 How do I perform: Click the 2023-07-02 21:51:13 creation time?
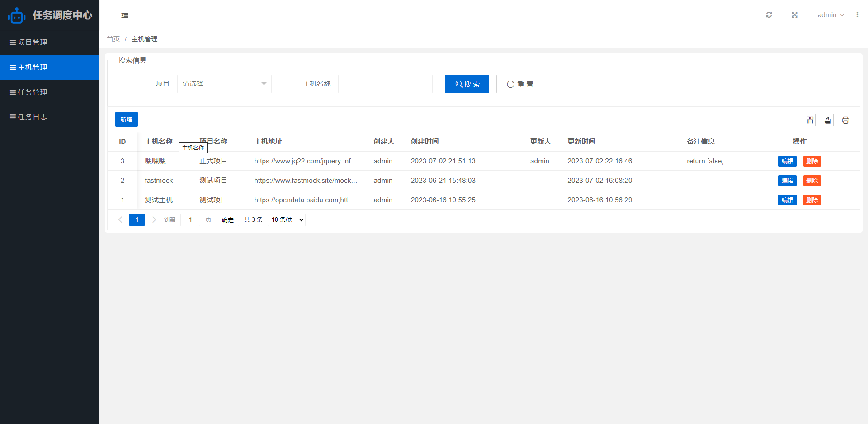pos(443,161)
